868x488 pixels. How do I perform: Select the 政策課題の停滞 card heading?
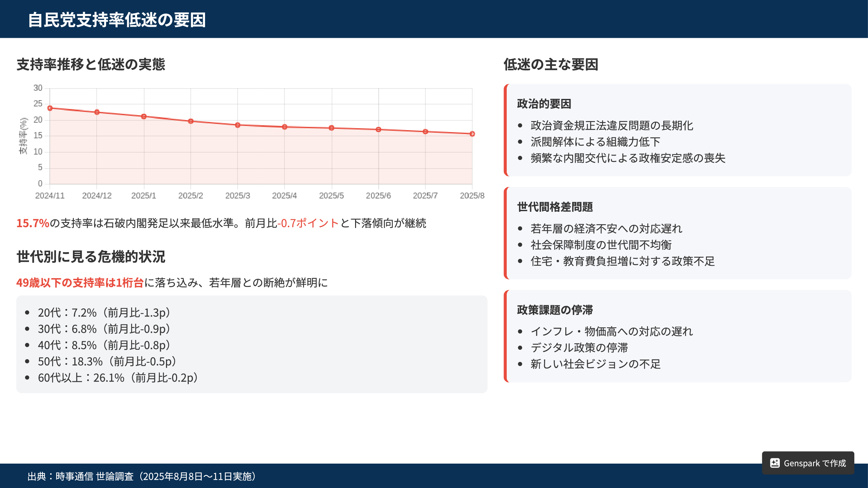click(x=555, y=310)
